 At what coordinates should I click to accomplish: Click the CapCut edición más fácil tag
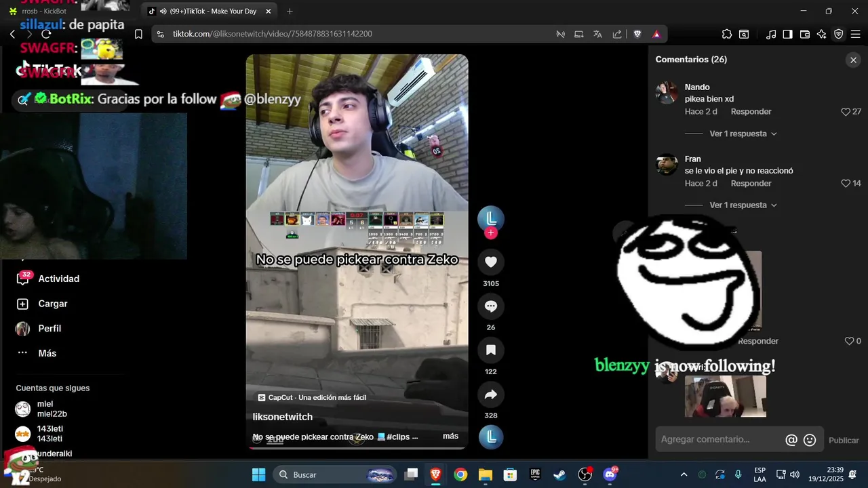point(312,397)
